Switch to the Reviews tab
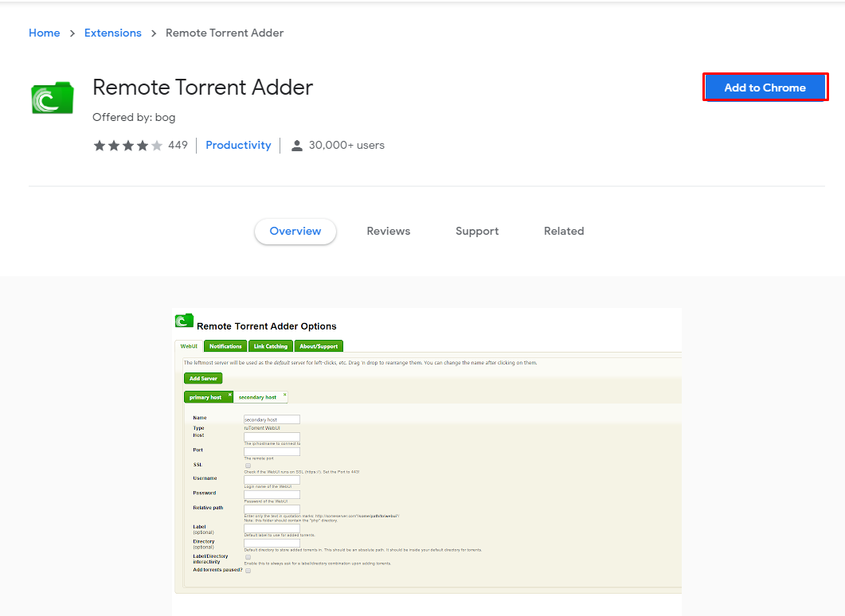Viewport: 845px width, 616px height. pyautogui.click(x=388, y=231)
